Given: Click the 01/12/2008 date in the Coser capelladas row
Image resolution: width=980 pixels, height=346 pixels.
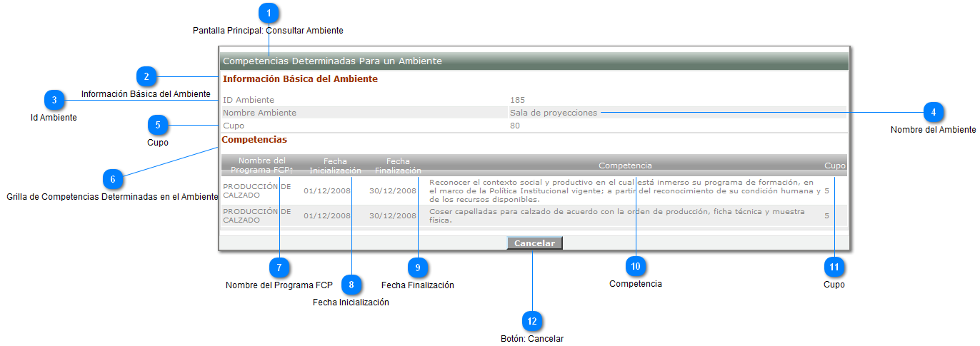Looking at the screenshot, I should click(x=326, y=215).
